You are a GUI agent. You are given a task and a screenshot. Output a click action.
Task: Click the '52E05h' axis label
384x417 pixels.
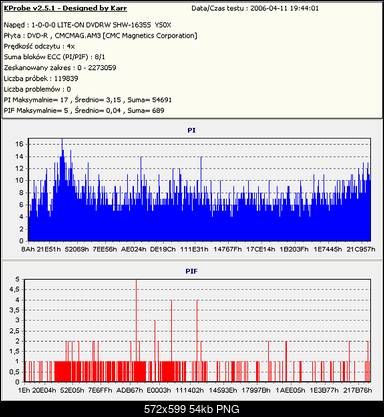(72, 390)
